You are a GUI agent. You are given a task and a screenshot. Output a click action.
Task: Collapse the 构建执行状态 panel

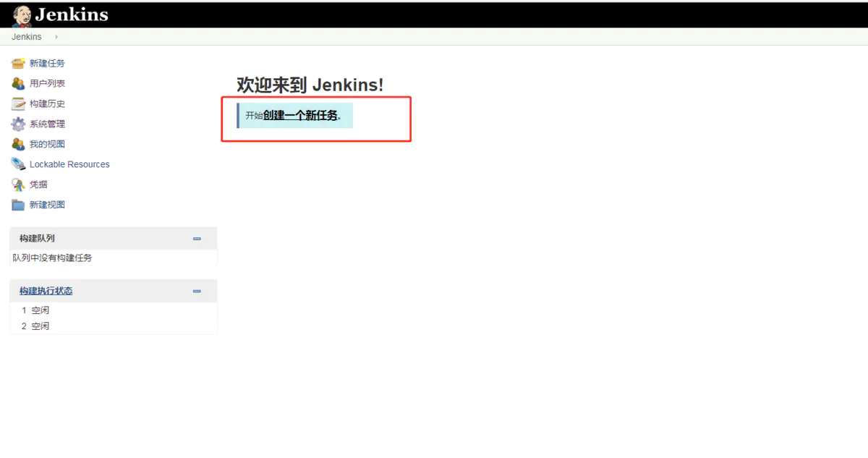click(197, 291)
